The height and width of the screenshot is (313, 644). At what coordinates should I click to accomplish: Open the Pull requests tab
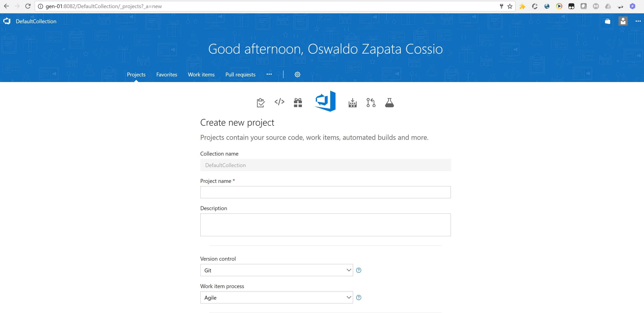(x=240, y=74)
